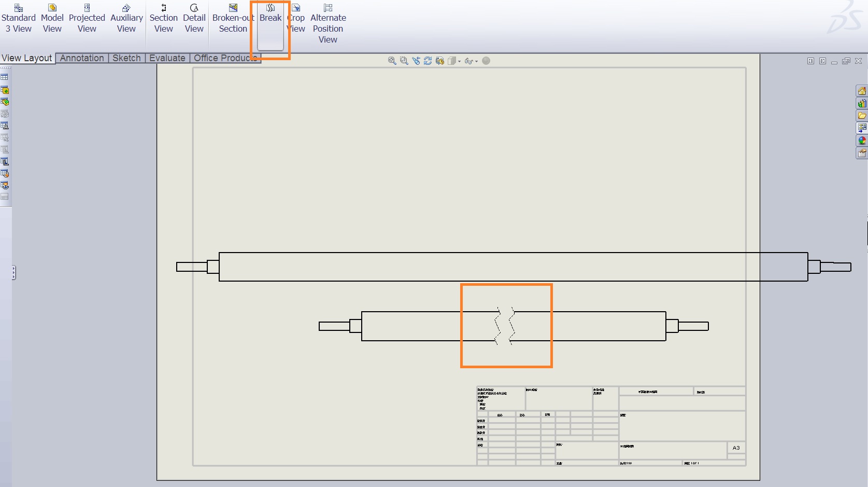Click the zigzag break line in shaft
This screenshot has width=868, height=487.
(x=505, y=326)
